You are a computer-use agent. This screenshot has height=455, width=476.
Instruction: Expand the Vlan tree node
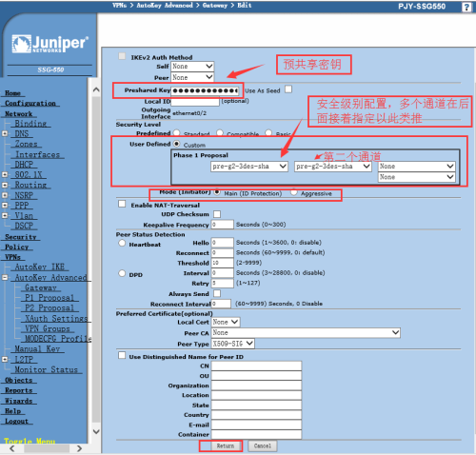click(x=5, y=215)
